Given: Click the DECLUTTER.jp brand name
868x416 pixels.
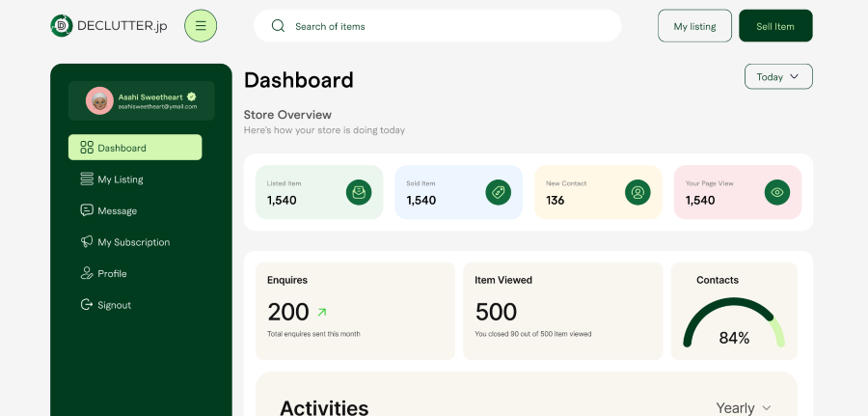Looking at the screenshot, I should 122,26.
